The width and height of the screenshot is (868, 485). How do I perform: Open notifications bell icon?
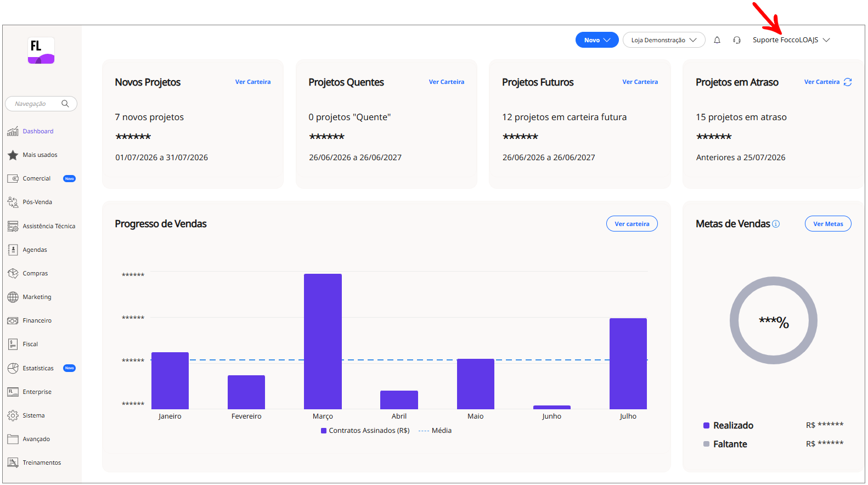717,40
